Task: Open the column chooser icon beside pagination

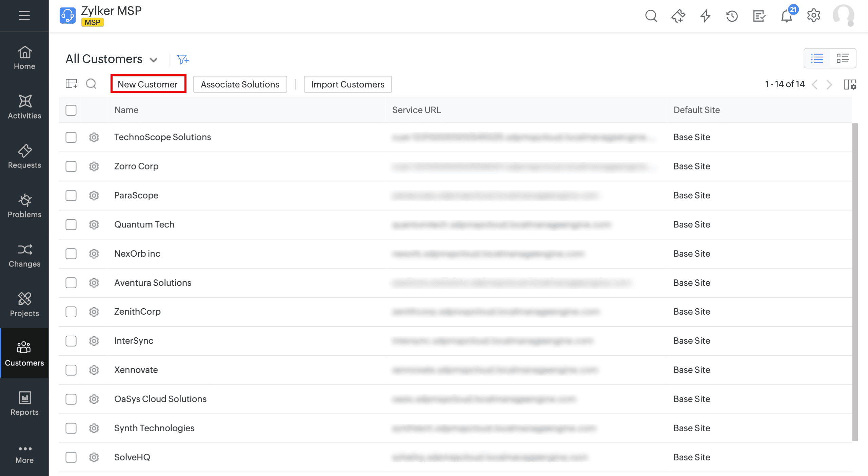Action: (850, 84)
